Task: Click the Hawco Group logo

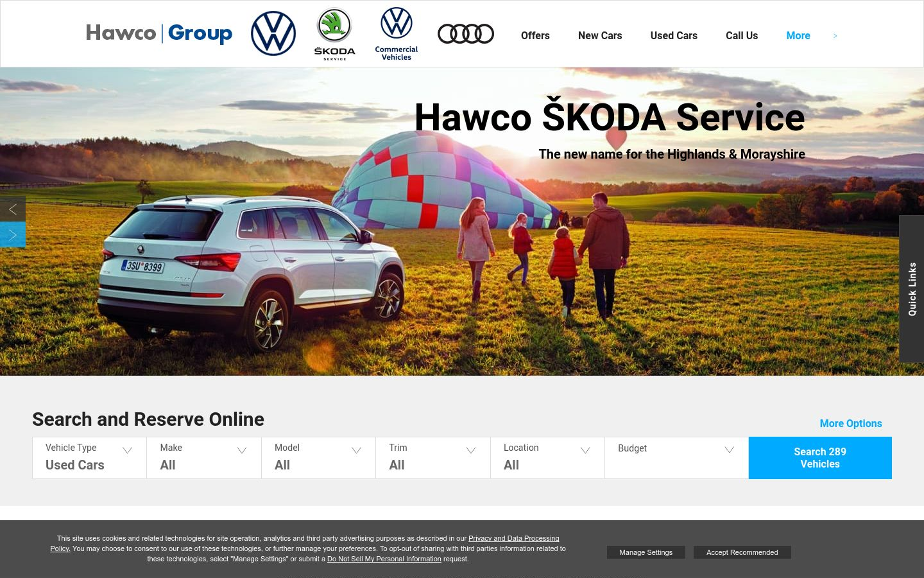Action: point(159,33)
